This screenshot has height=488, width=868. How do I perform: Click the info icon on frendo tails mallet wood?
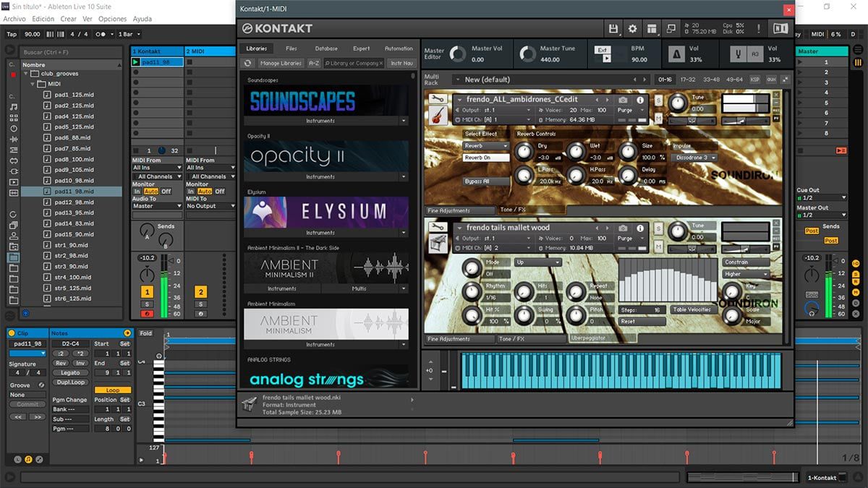pos(640,227)
